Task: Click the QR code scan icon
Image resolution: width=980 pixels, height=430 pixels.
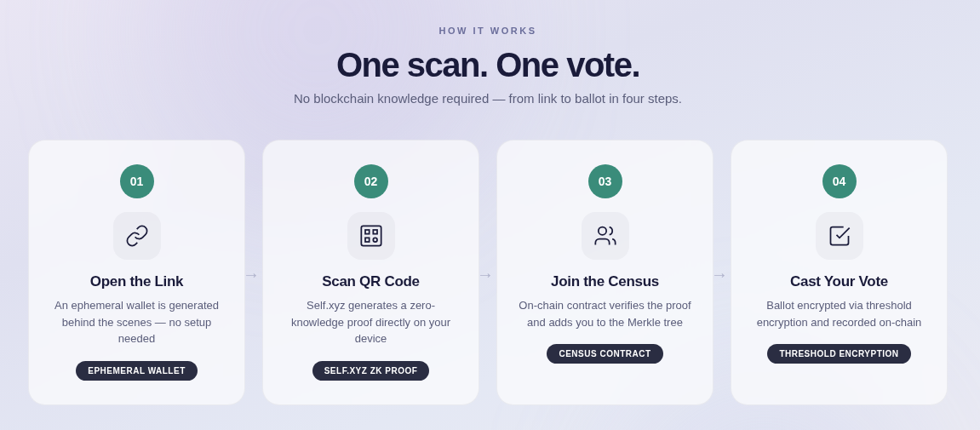Action: [371, 236]
